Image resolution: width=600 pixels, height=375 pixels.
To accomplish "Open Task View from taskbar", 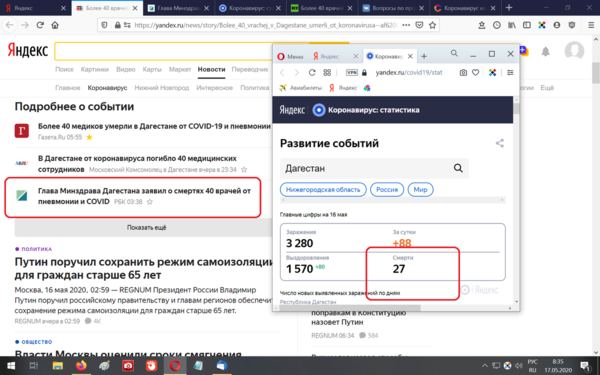I will click(x=34, y=366).
